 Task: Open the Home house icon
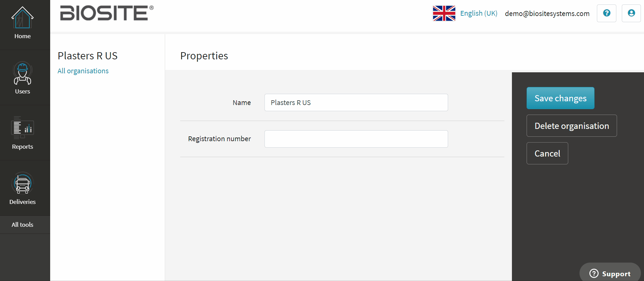[23, 18]
